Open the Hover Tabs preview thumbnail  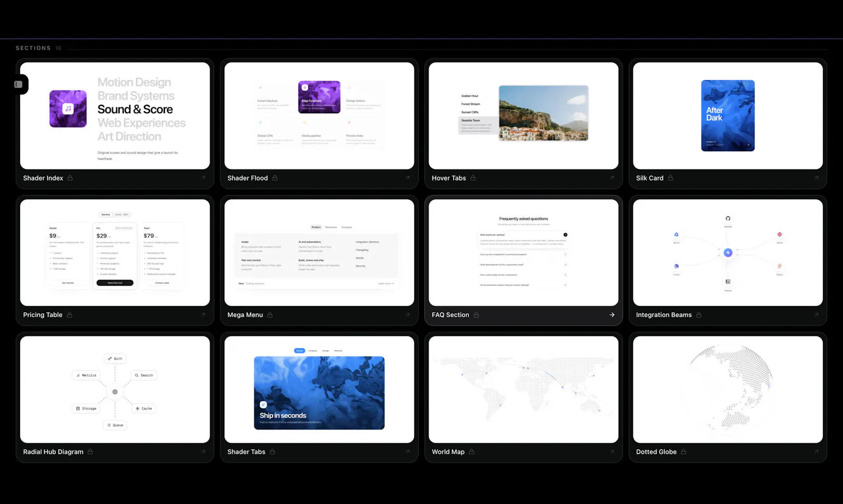pos(524,116)
